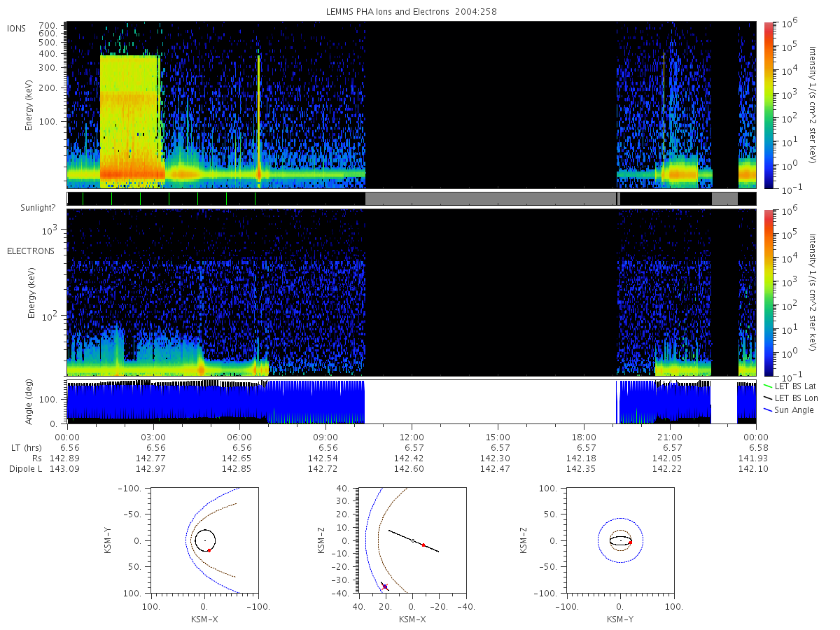Click the red spacecraft marker in KSM-X/KSM-Y plot
840x630 pixels.
[209, 550]
